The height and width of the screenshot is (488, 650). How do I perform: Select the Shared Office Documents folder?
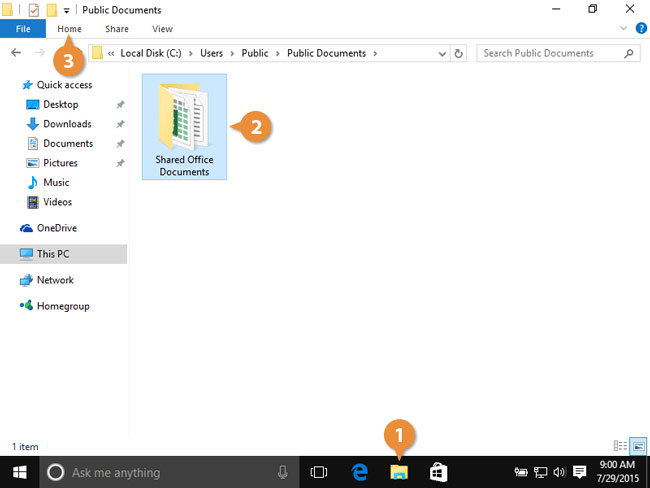[x=184, y=127]
